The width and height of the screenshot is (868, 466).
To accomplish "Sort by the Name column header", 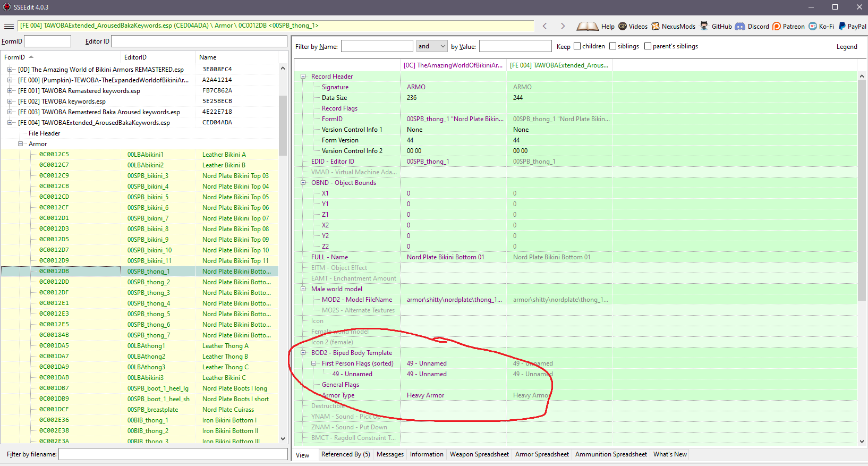I will pos(237,57).
